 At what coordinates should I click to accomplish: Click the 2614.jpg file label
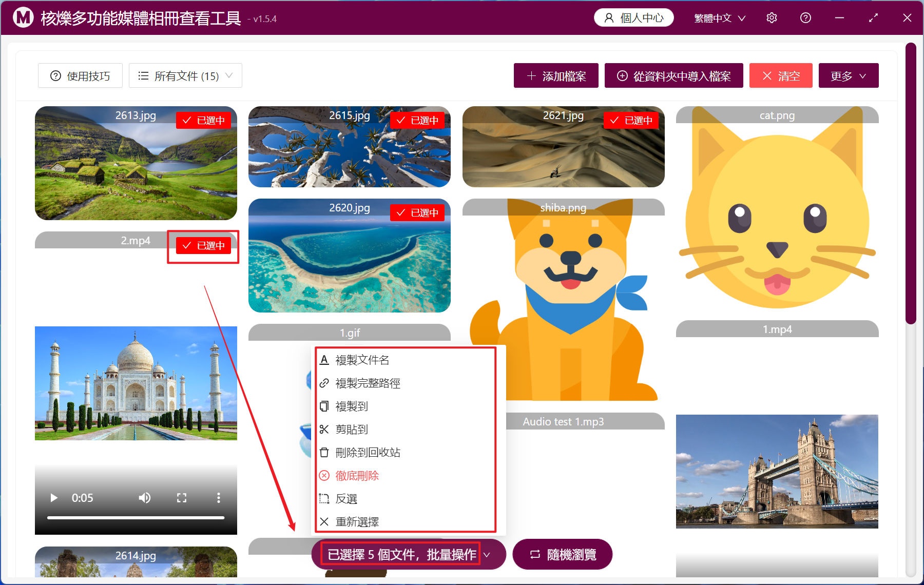coord(136,555)
